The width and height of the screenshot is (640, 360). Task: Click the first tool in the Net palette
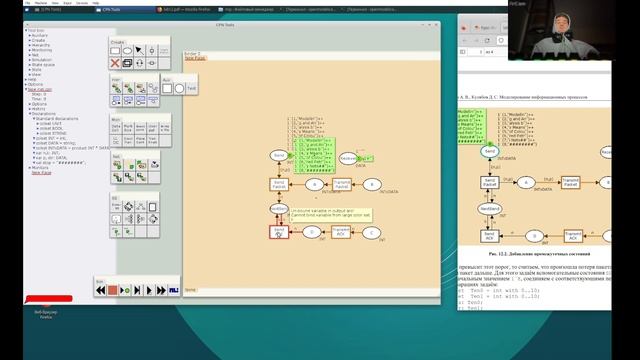[x=117, y=164]
